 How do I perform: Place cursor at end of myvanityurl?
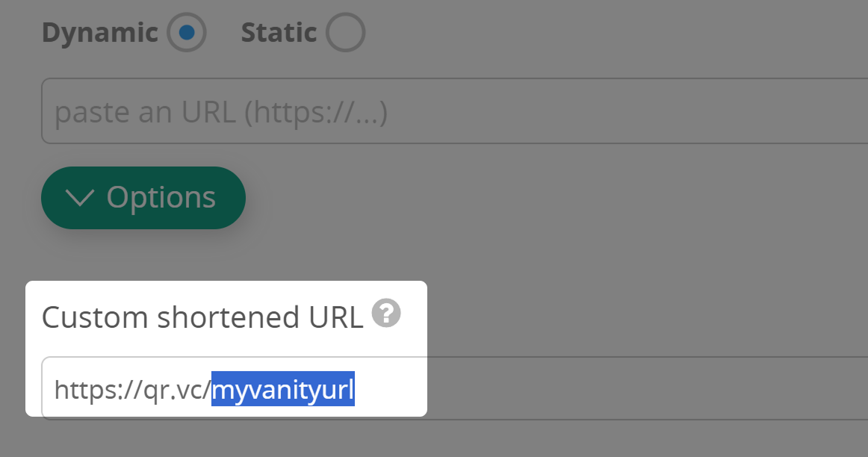click(355, 389)
